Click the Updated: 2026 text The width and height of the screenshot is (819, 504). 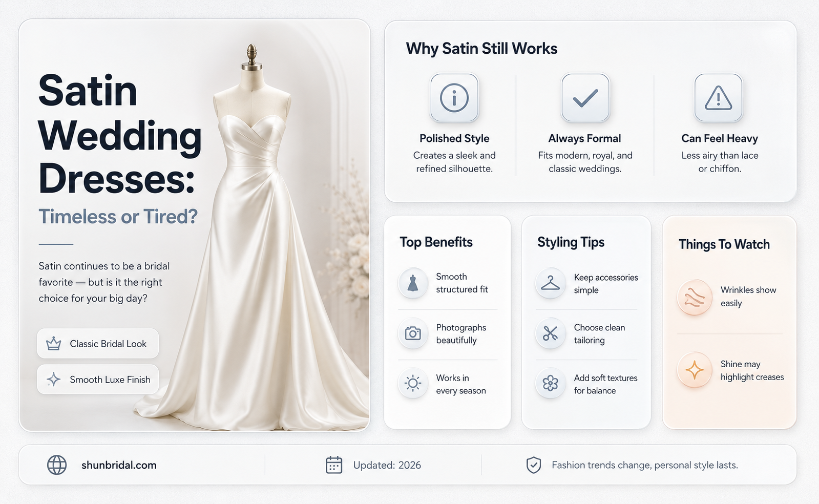tap(387, 465)
